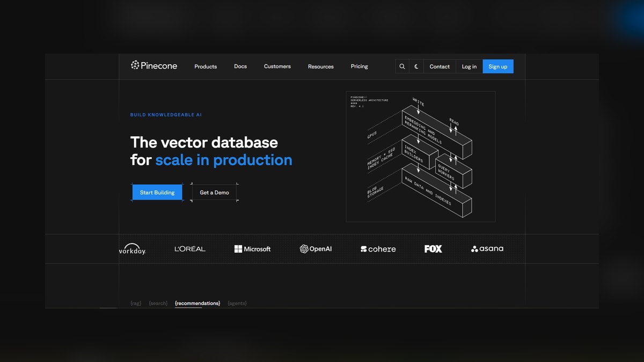The image size is (644, 362).
Task: Click the Pinecone logo
Action: tap(153, 65)
